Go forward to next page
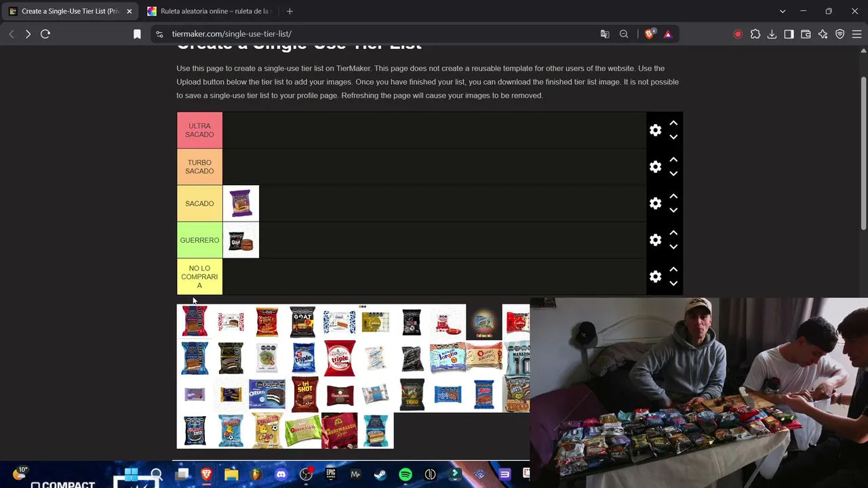Screen dimensions: 868x488 pos(28,34)
